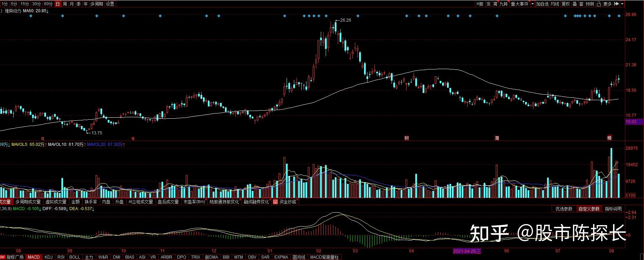Open 指标说明 indicator description
The width and height of the screenshot is (644, 260).
(x=613, y=209)
